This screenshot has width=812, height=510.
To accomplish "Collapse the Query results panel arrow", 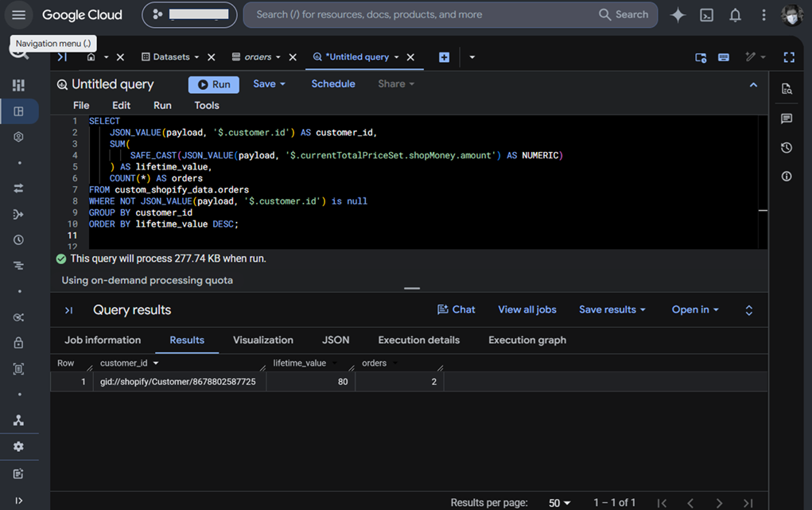I will click(x=69, y=310).
